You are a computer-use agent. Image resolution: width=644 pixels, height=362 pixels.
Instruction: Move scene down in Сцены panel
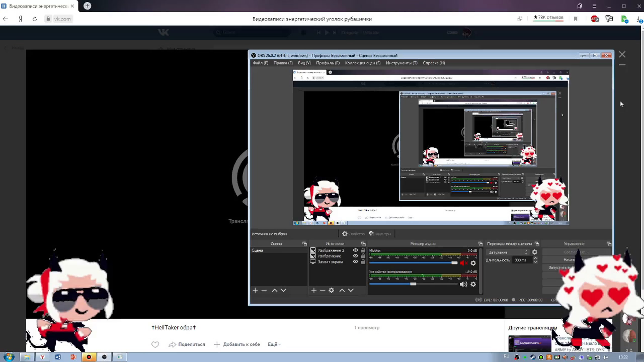(x=283, y=290)
